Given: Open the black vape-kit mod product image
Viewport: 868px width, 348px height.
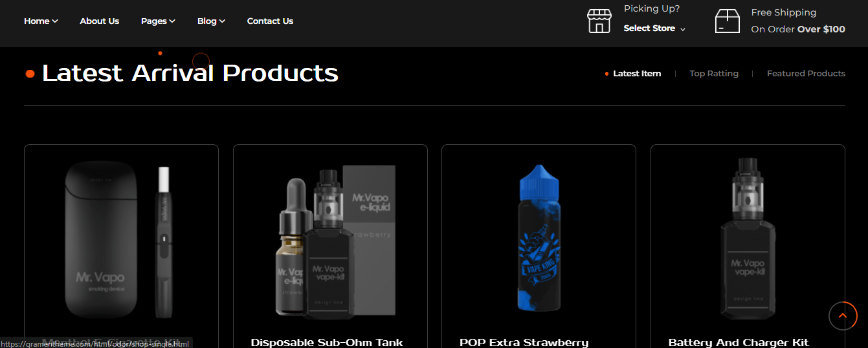Looking at the screenshot, I should (748, 238).
